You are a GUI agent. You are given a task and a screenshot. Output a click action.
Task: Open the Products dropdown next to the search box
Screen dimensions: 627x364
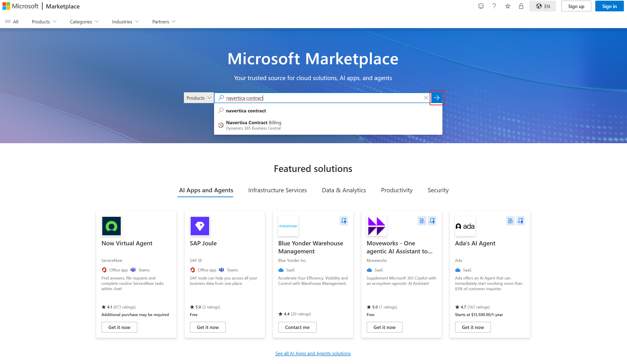click(x=198, y=98)
